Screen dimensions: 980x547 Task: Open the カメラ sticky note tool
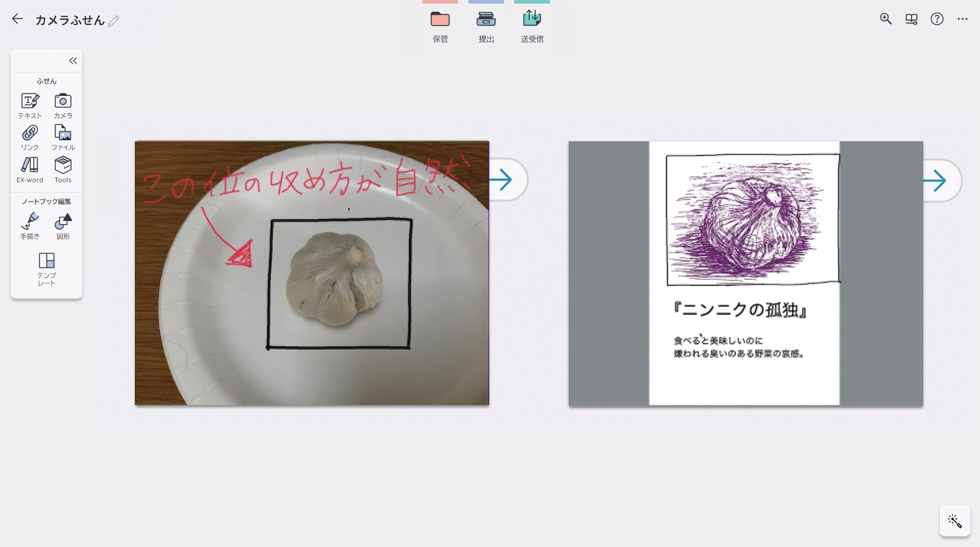click(x=63, y=106)
